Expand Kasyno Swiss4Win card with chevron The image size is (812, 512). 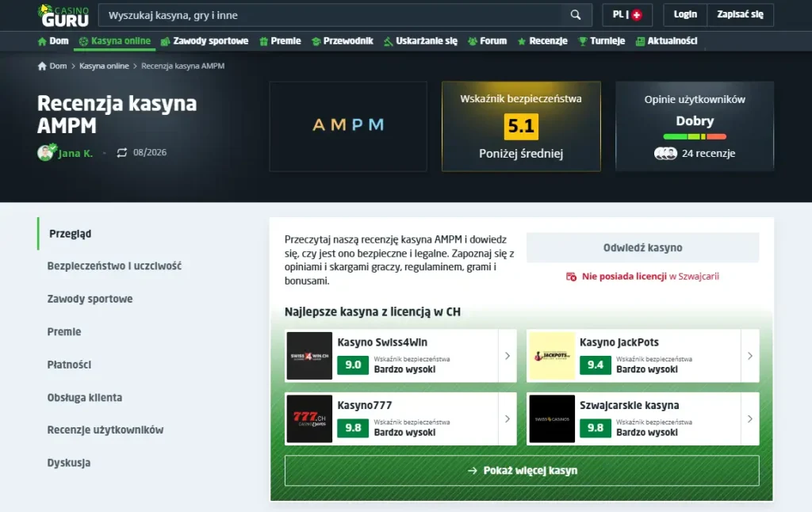[507, 356]
